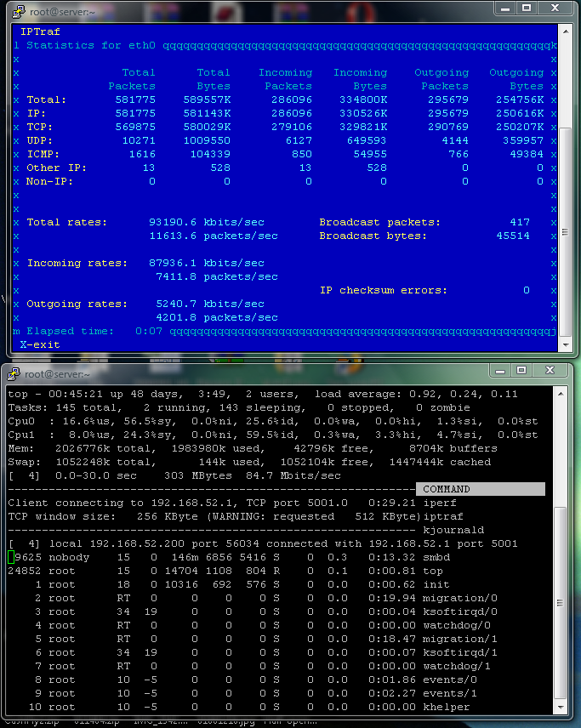Minimize the top terminal window
Viewport: 581px width, 728px height.
(500, 370)
